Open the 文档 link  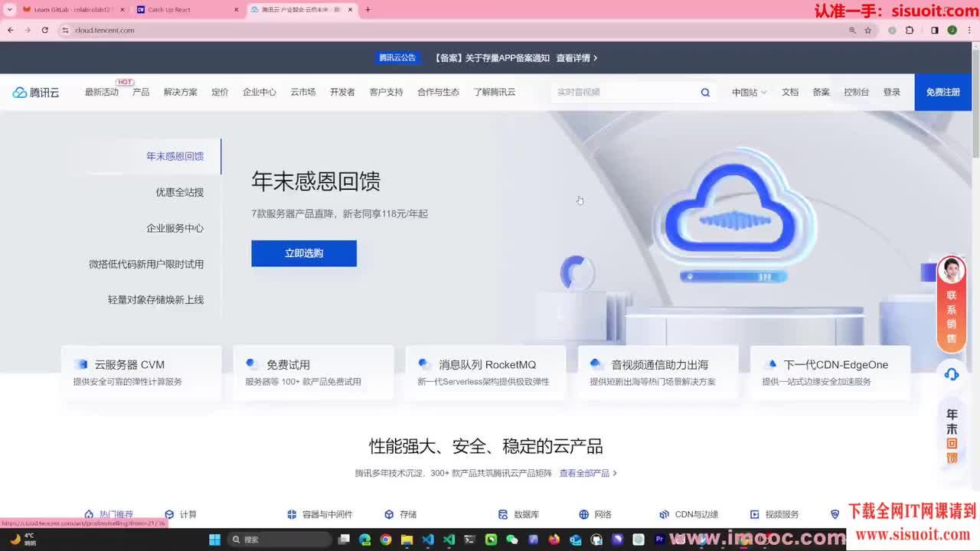[790, 92]
